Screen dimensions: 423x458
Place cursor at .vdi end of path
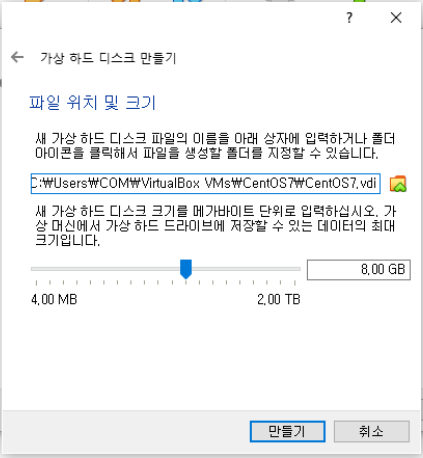(377, 183)
